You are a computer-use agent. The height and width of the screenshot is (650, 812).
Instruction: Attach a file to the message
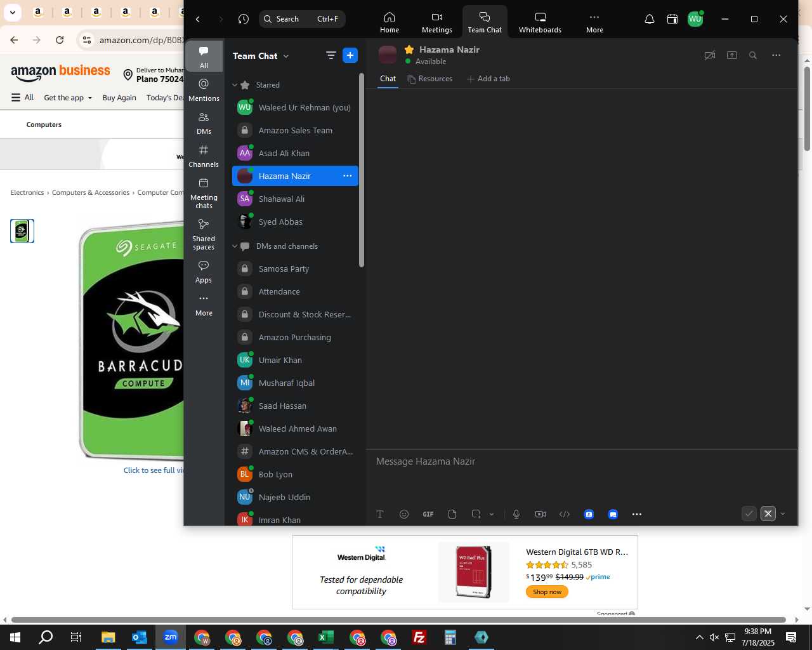click(x=452, y=514)
